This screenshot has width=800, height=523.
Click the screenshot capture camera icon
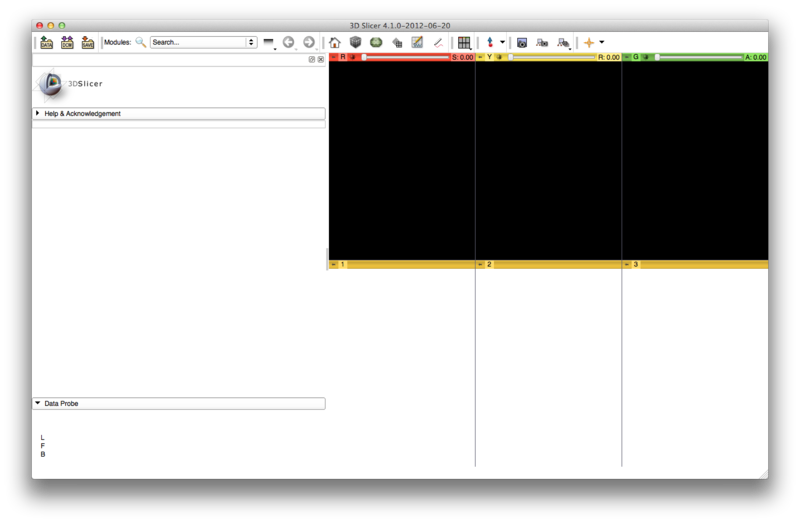coord(522,43)
